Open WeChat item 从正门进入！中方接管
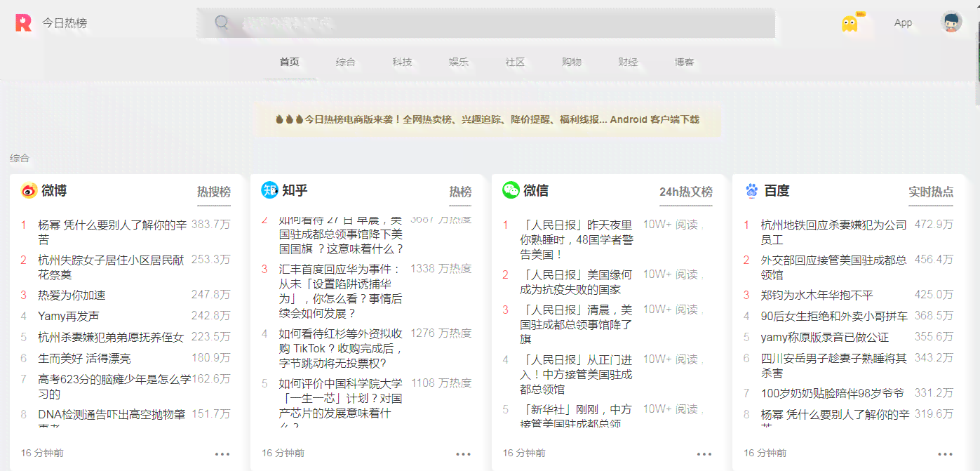The height and width of the screenshot is (471, 980). coord(576,374)
